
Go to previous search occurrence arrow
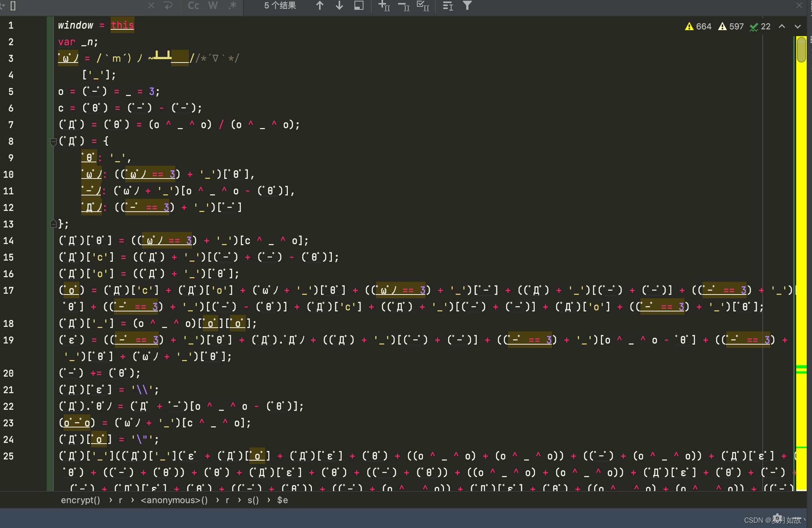tap(320, 5)
